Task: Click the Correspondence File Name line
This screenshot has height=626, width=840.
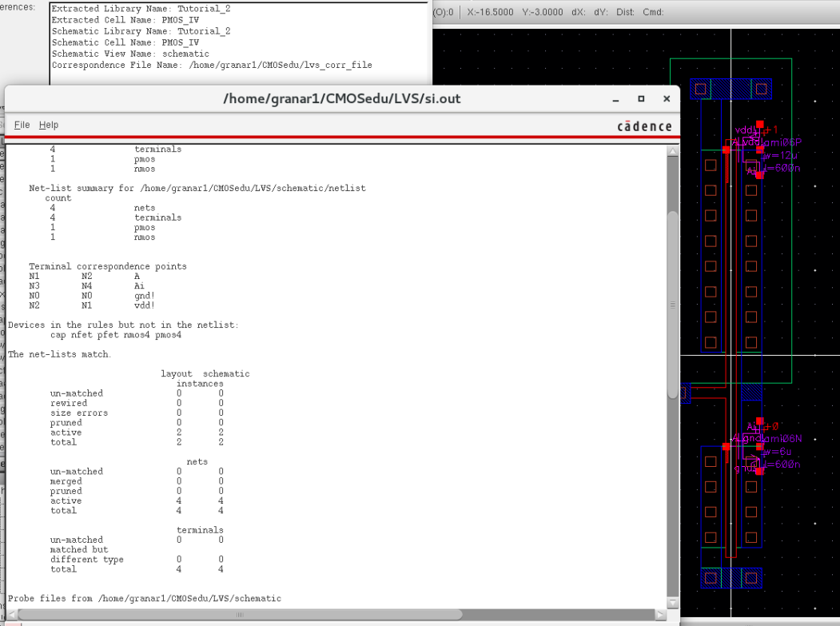Action: 212,65
